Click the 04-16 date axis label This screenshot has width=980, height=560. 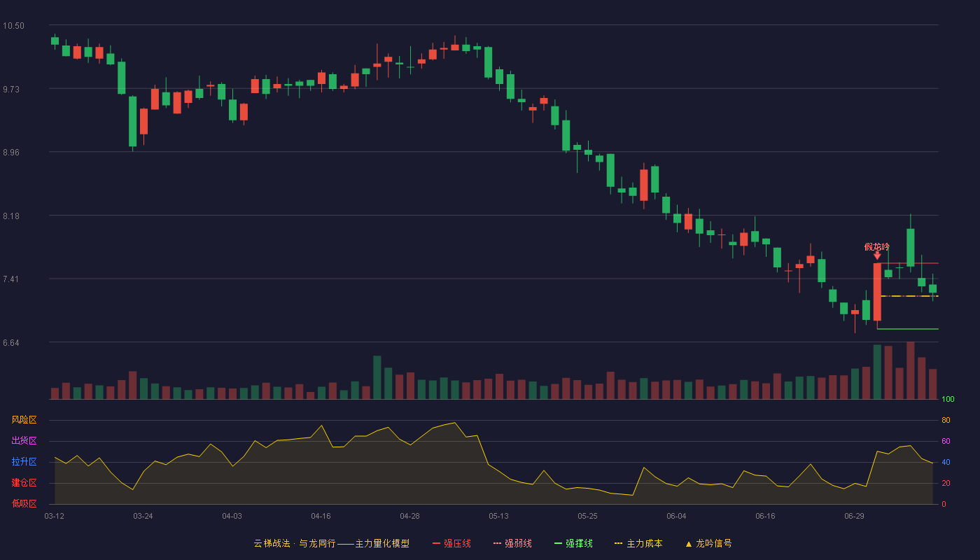pyautogui.click(x=321, y=516)
